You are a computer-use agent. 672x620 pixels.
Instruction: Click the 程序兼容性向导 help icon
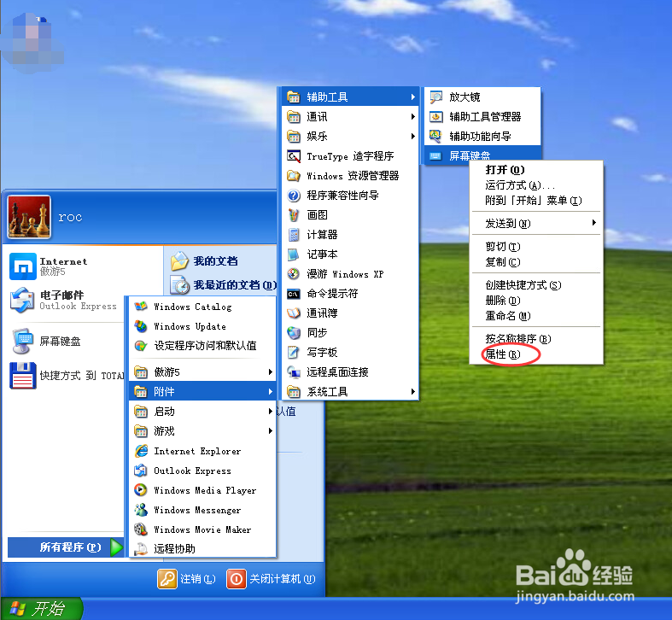pyautogui.click(x=294, y=196)
